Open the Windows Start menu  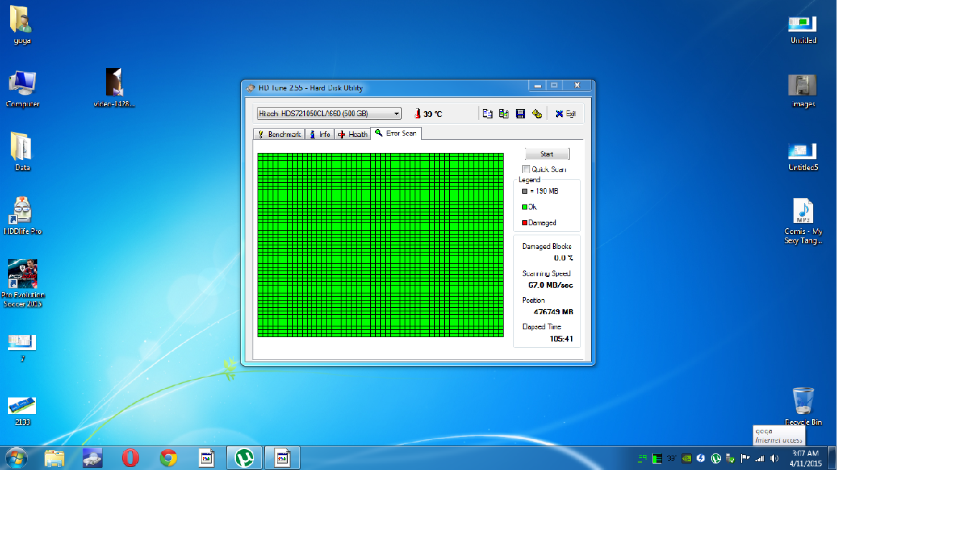coord(17,458)
